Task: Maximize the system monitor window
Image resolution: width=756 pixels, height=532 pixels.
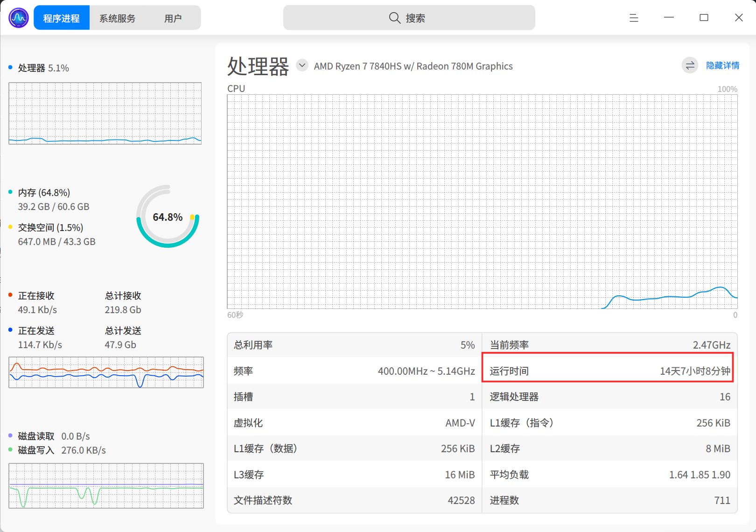Action: pos(704,18)
